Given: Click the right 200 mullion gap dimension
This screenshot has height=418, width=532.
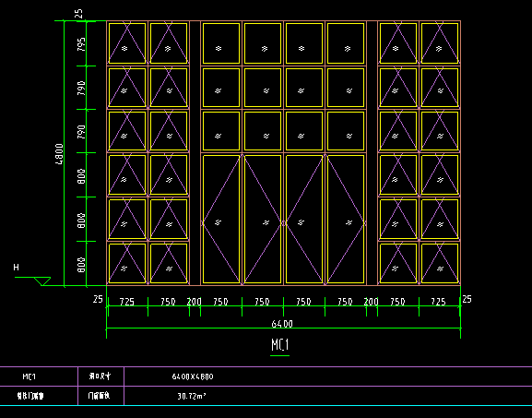Looking at the screenshot, I should [372, 302].
